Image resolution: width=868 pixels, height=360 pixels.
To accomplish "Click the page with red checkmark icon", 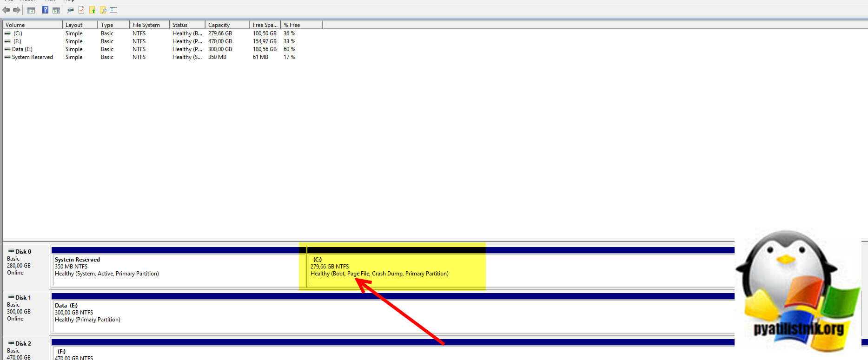I will (x=81, y=10).
